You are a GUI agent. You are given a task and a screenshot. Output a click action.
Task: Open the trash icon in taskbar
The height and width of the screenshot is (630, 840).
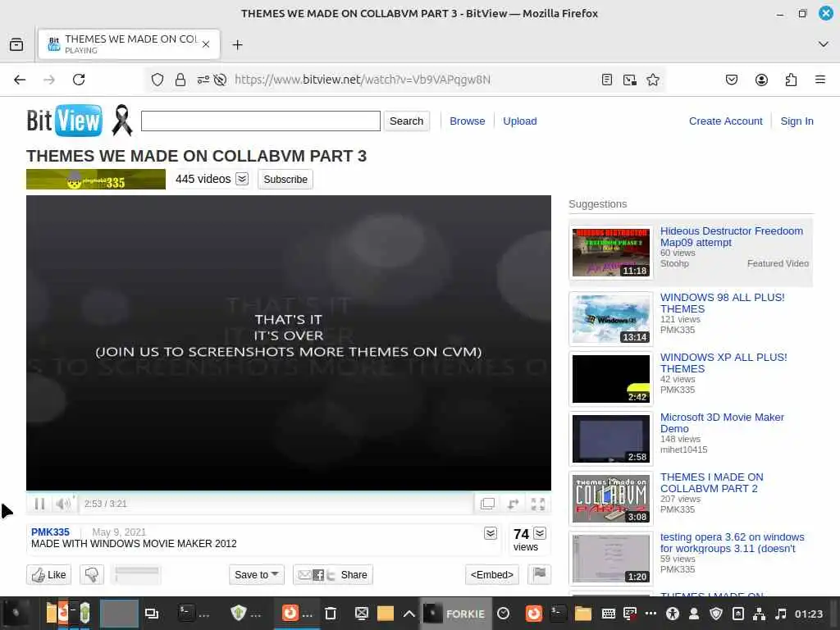pyautogui.click(x=331, y=614)
